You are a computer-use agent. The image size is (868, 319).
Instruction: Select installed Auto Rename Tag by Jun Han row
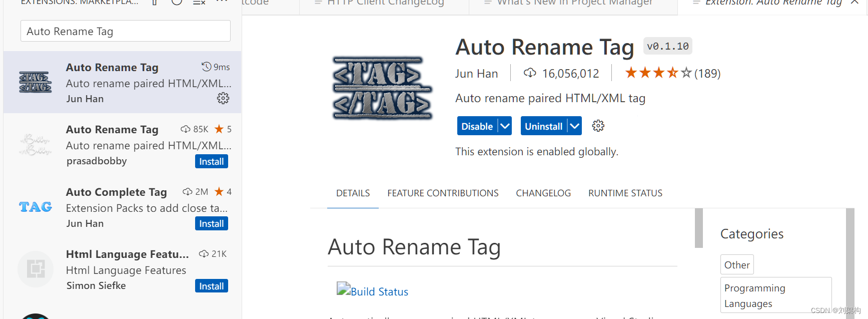click(x=122, y=82)
